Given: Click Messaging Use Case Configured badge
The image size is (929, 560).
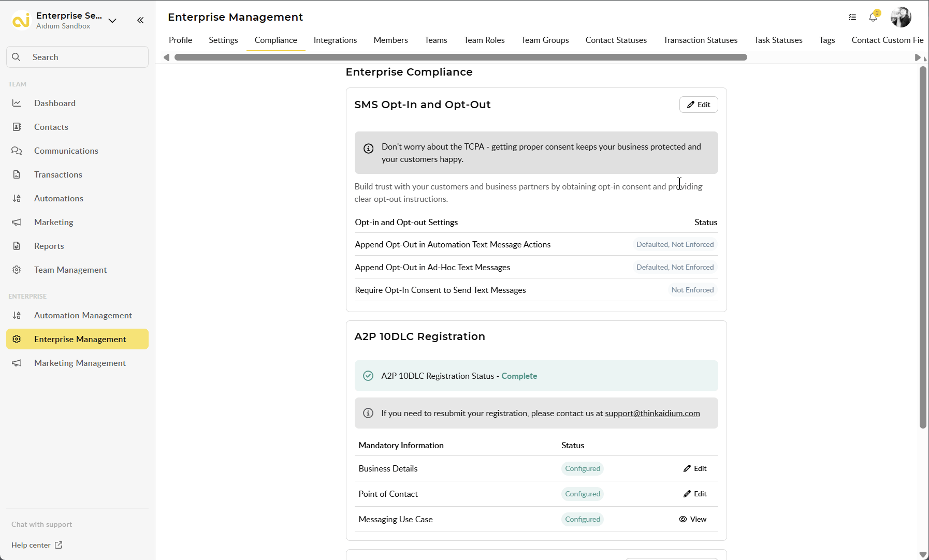Looking at the screenshot, I should (x=583, y=519).
